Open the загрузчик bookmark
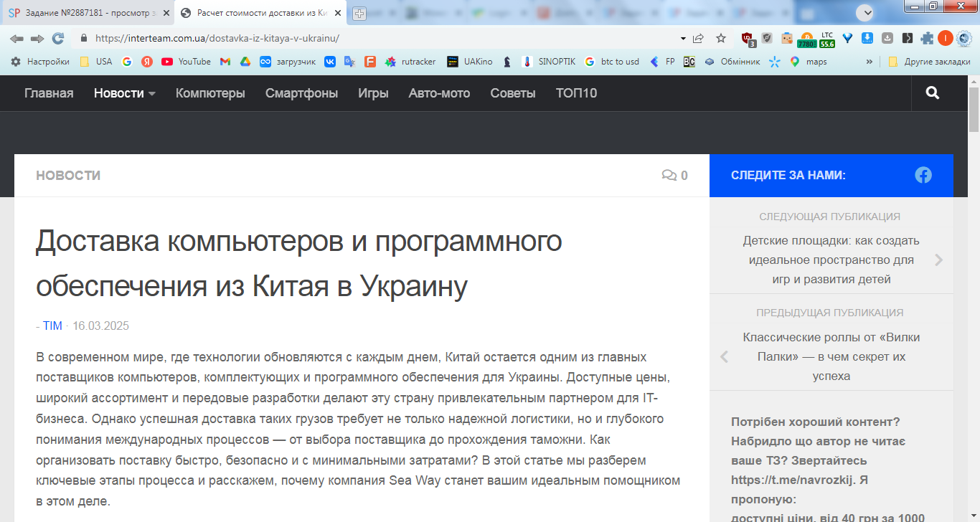The width and height of the screenshot is (980, 522). tap(288, 62)
